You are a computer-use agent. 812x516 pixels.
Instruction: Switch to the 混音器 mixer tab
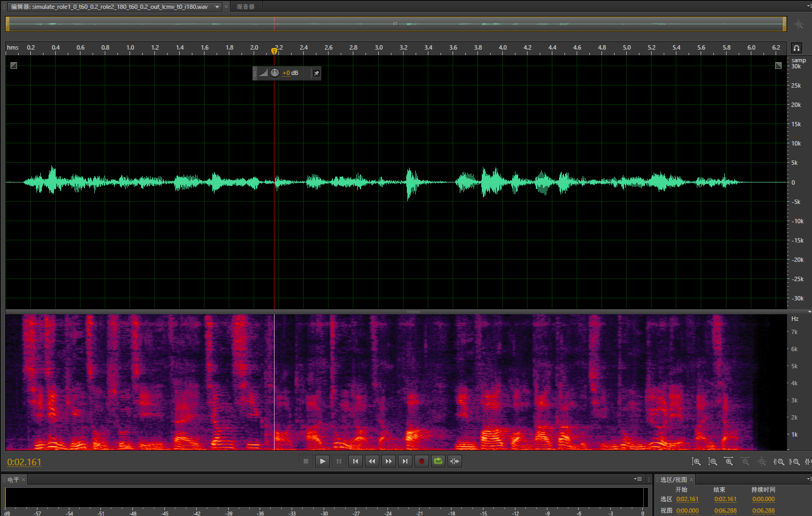click(x=246, y=7)
